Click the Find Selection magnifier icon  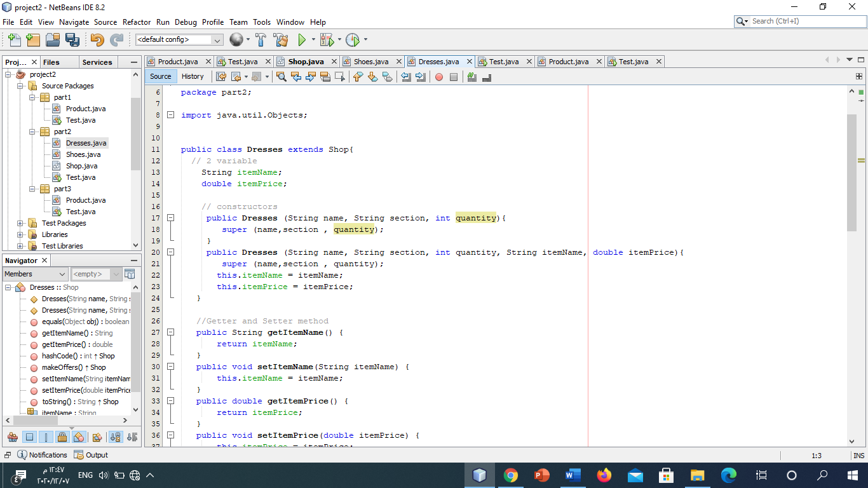pos(281,77)
